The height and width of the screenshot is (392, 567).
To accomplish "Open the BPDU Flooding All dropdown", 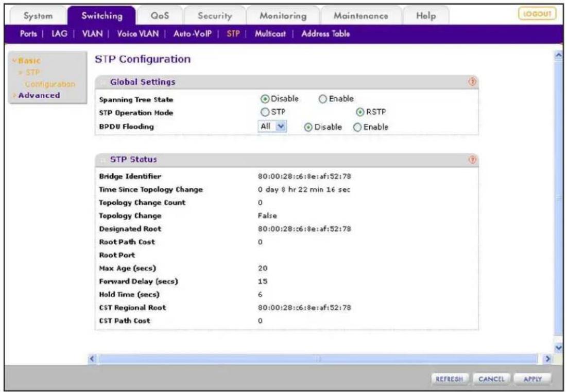I will coord(272,127).
